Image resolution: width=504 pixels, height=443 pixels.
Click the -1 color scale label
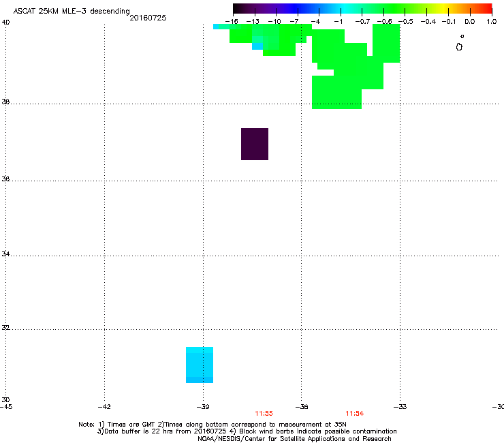338,22
